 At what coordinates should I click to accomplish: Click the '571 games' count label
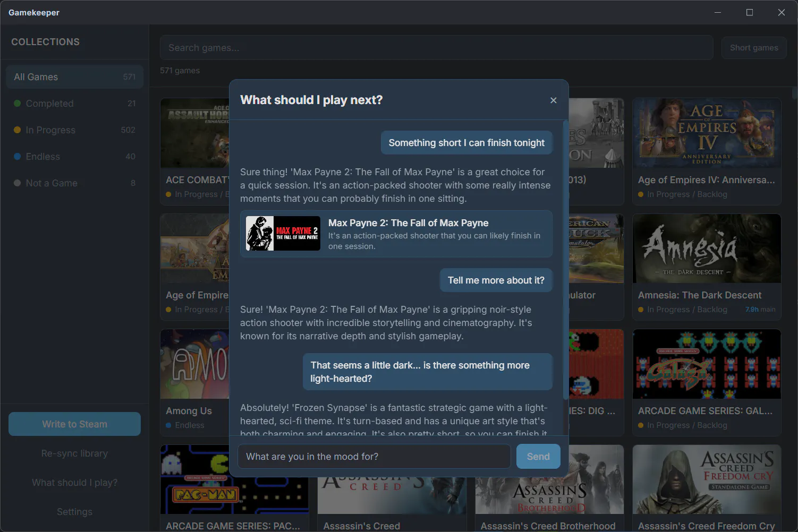(x=180, y=71)
